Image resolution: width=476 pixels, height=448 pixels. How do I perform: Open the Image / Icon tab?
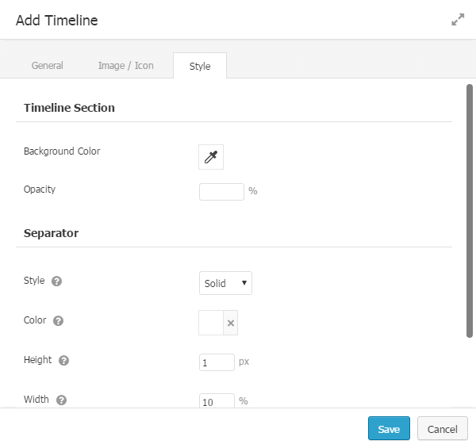pos(125,66)
